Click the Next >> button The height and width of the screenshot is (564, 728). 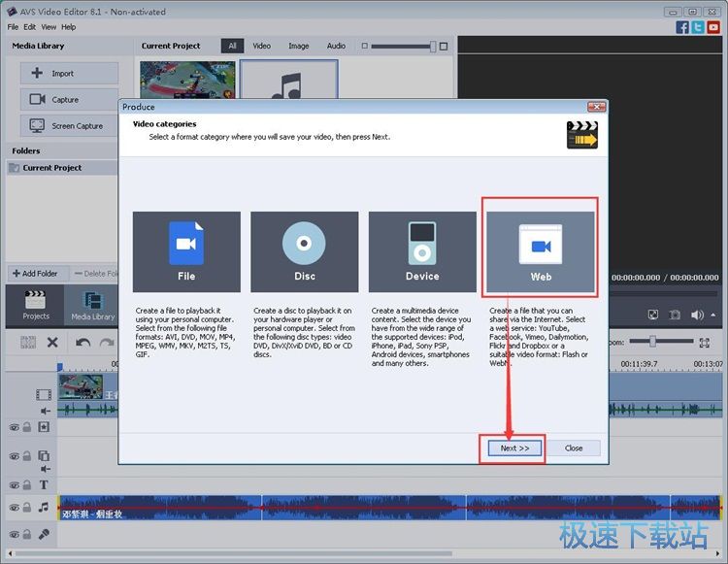[514, 448]
